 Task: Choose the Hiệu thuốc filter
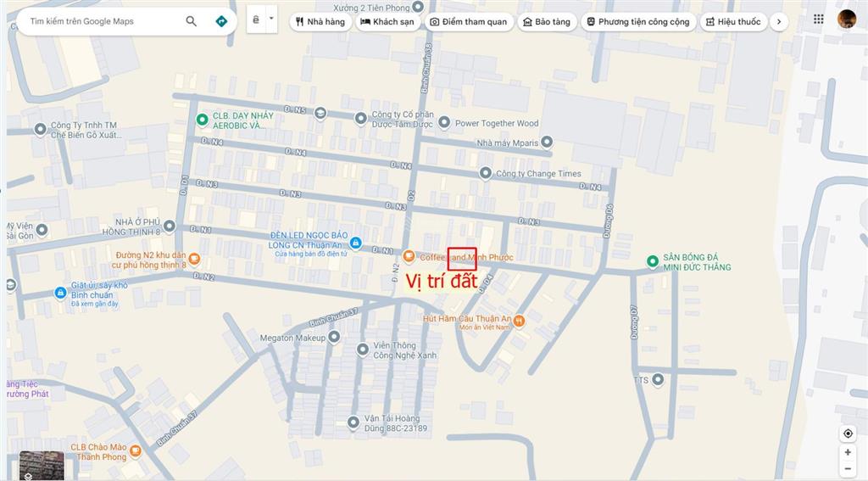pos(733,21)
